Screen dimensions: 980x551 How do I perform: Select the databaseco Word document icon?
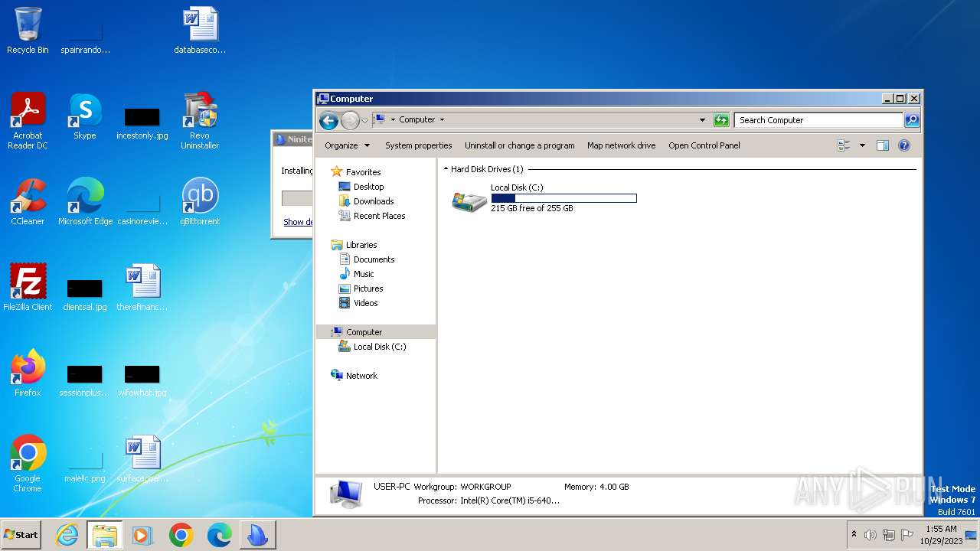pyautogui.click(x=200, y=31)
